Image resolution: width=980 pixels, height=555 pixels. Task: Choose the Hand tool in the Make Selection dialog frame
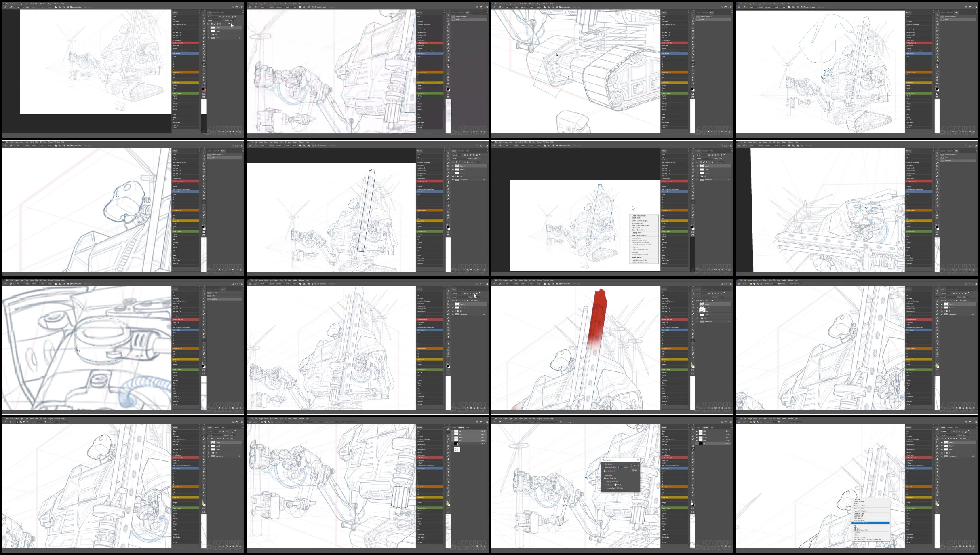pos(693,492)
